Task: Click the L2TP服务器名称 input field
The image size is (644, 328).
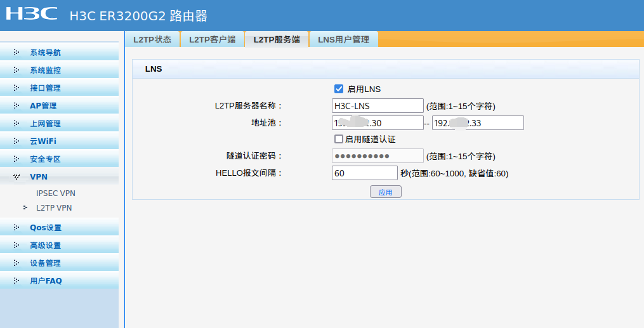Action: click(x=378, y=105)
